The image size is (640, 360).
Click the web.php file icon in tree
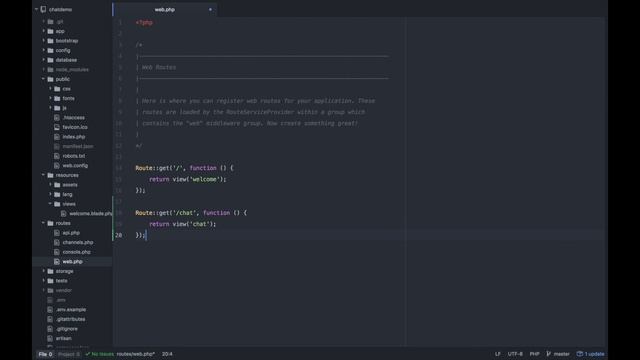[x=57, y=262]
